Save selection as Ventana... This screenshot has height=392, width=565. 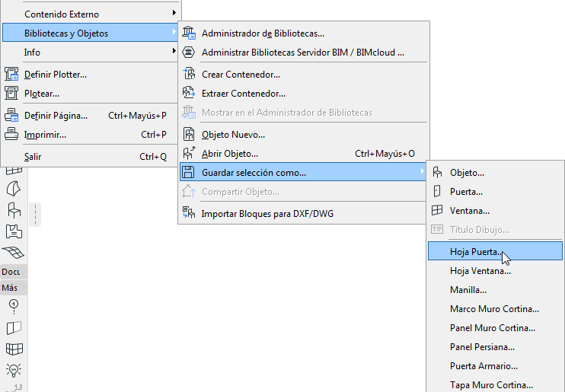pyautogui.click(x=495, y=211)
